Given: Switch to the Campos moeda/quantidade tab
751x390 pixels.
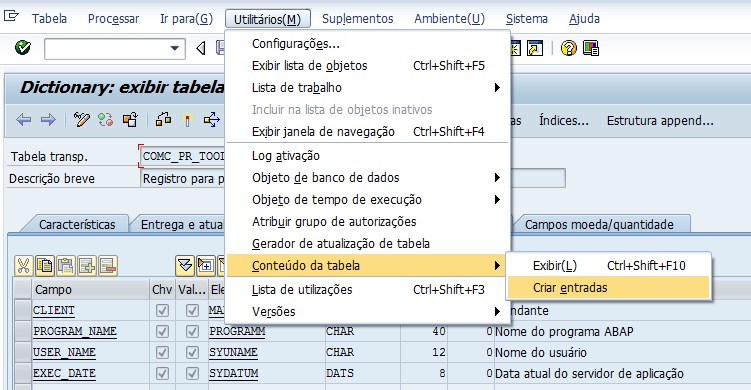Looking at the screenshot, I should [599, 225].
